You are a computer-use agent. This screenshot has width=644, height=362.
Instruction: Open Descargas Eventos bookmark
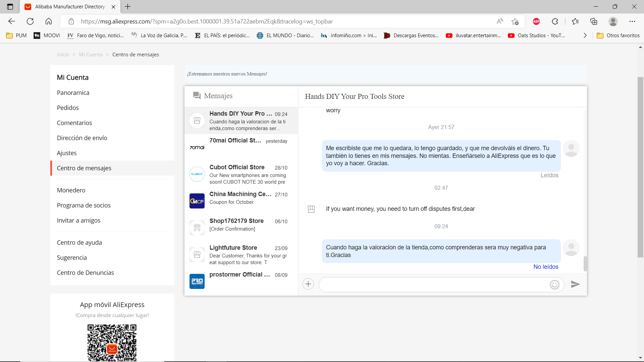[x=411, y=36]
